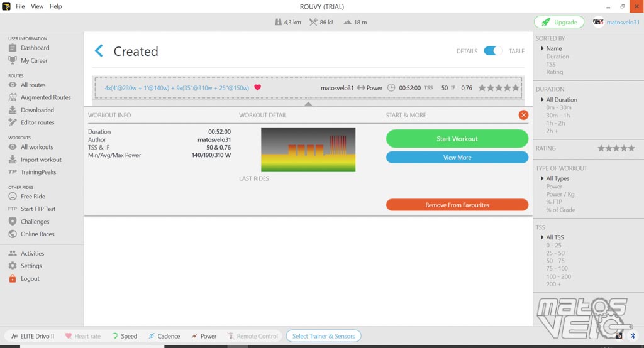
Task: Click the Dashboard sidebar icon
Action: 13,48
